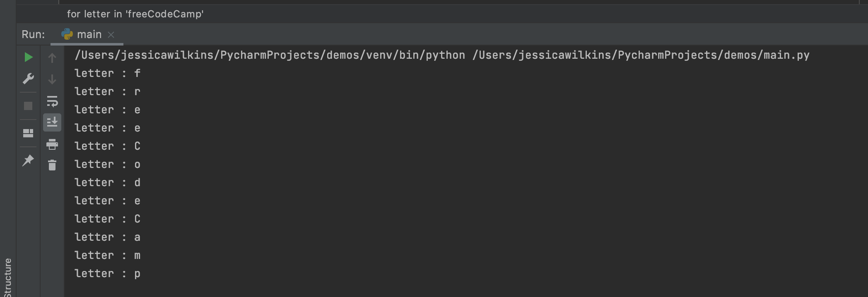Click the Restore Layout icon
868x297 pixels.
[x=28, y=133]
